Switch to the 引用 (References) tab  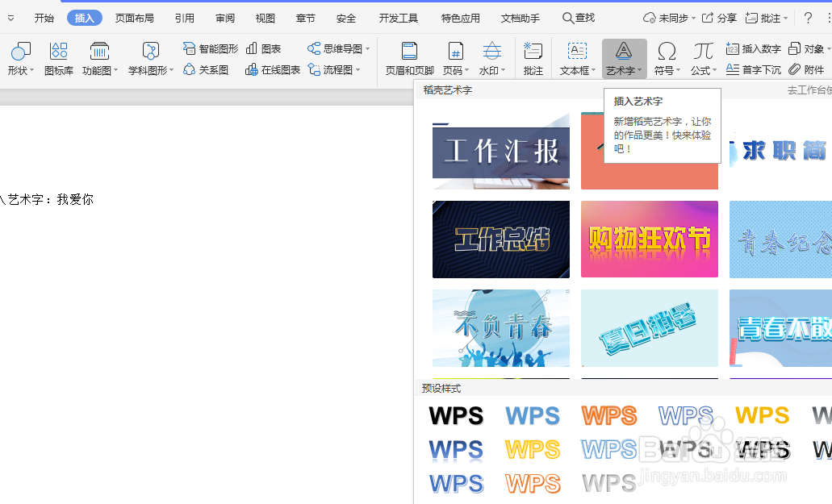tap(185, 18)
